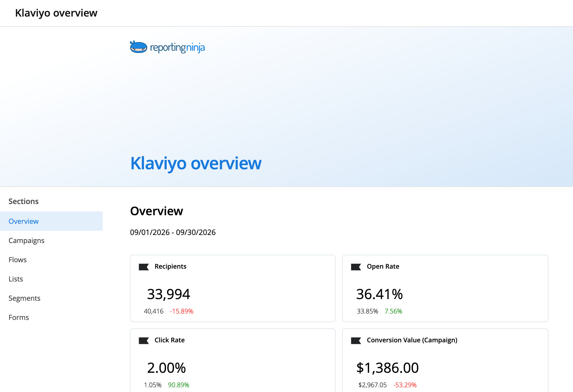Click the black Klaviyo overview page title

click(x=56, y=13)
